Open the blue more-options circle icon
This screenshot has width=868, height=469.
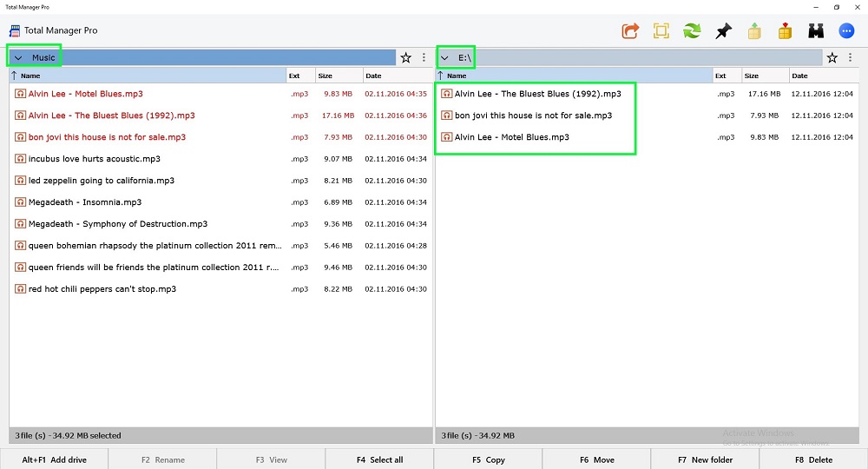(846, 31)
